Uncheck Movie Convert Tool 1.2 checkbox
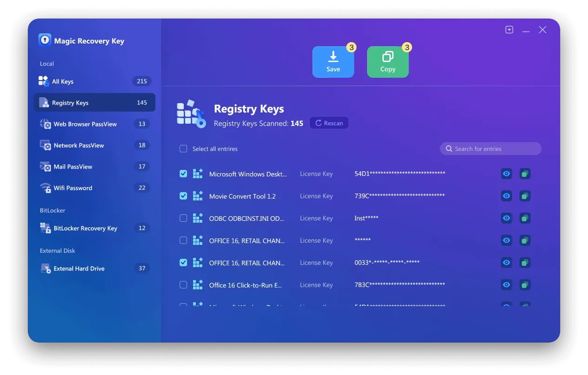The image size is (588, 375). point(183,196)
